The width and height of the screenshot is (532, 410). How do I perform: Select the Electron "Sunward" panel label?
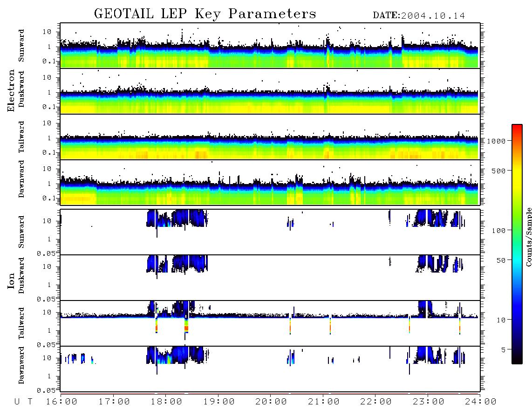tap(21, 46)
